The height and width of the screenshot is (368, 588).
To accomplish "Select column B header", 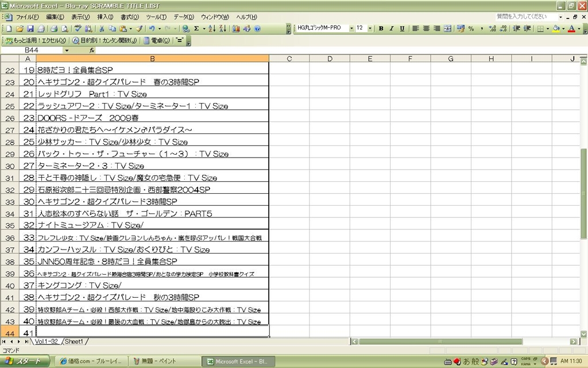I will [152, 59].
